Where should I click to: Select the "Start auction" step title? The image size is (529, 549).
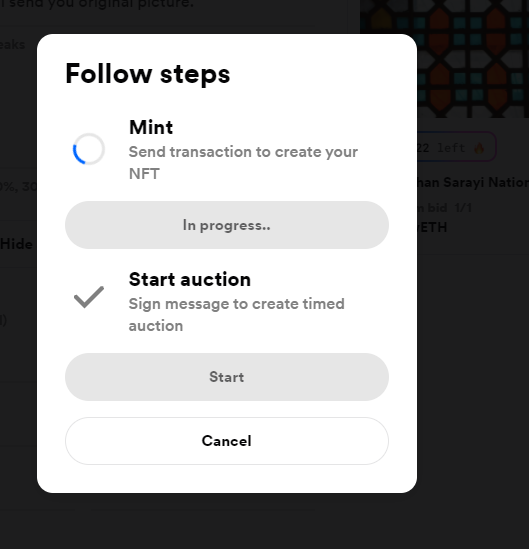point(190,279)
